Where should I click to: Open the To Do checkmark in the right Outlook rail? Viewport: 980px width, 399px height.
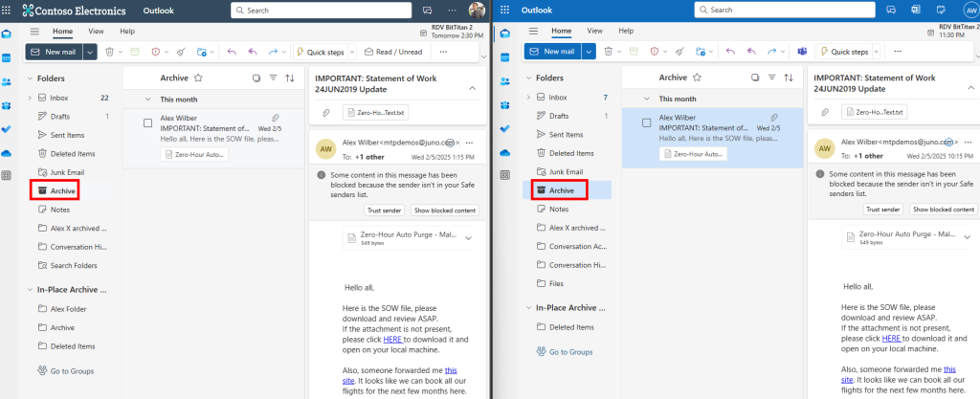[505, 128]
